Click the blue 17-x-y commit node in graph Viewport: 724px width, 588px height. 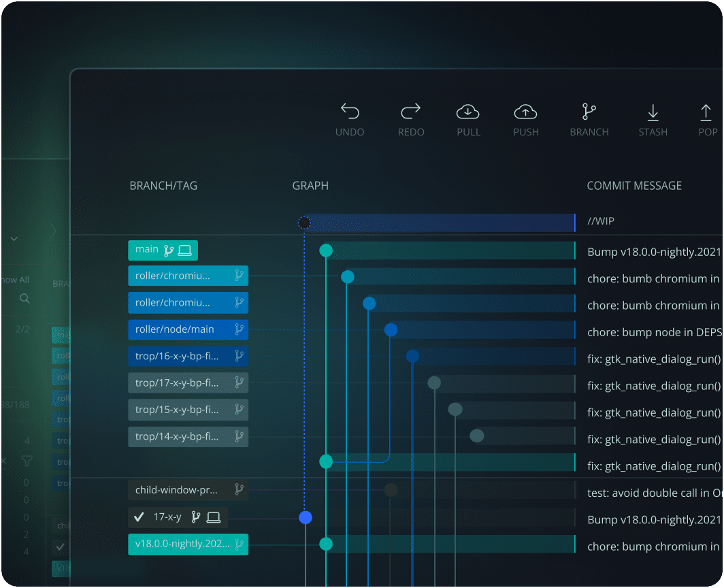(306, 517)
